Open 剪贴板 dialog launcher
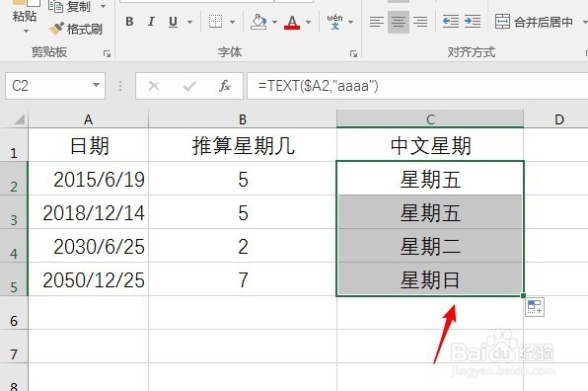The width and height of the screenshot is (588, 391). 107,53
